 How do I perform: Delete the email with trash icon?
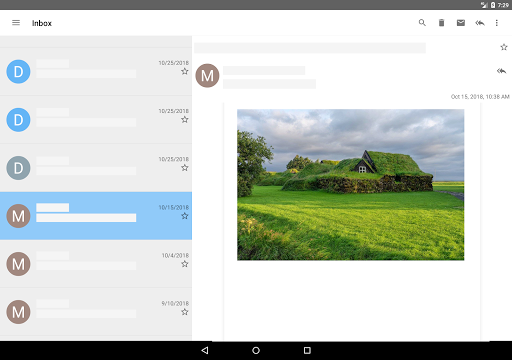[x=441, y=23]
